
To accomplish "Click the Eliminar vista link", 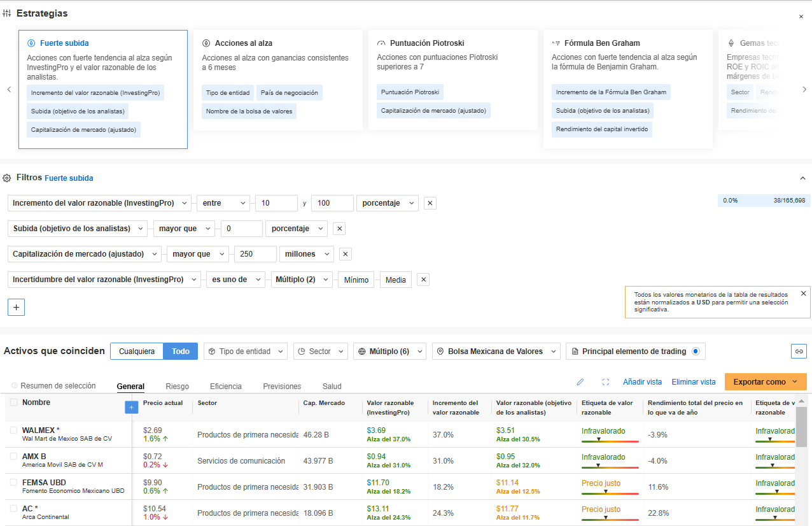I will pyautogui.click(x=694, y=382).
